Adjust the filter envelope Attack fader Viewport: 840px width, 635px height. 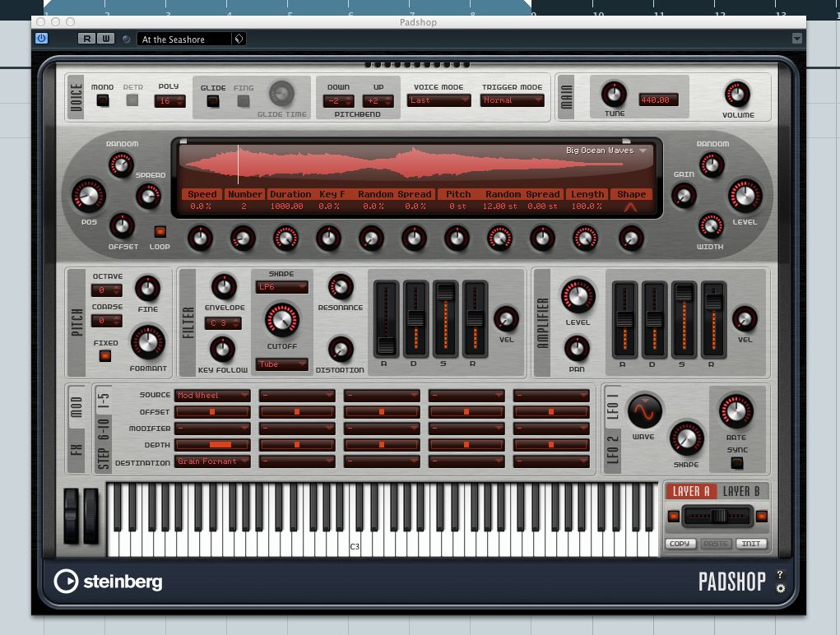(386, 318)
